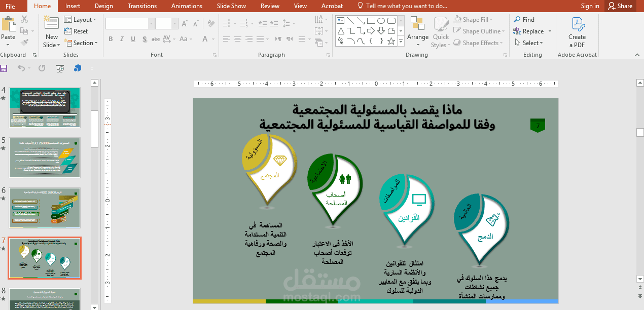
Task: Open the Section dropdown
Action: point(81,43)
